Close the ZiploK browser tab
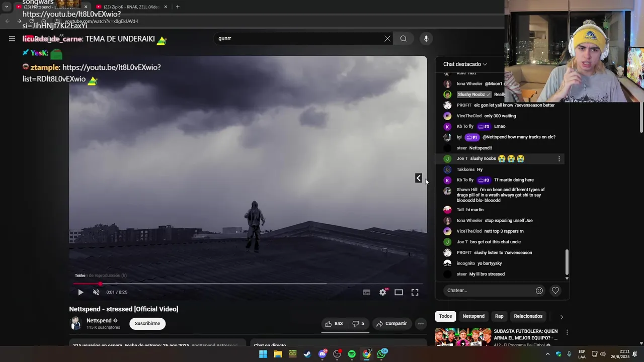 166,7
